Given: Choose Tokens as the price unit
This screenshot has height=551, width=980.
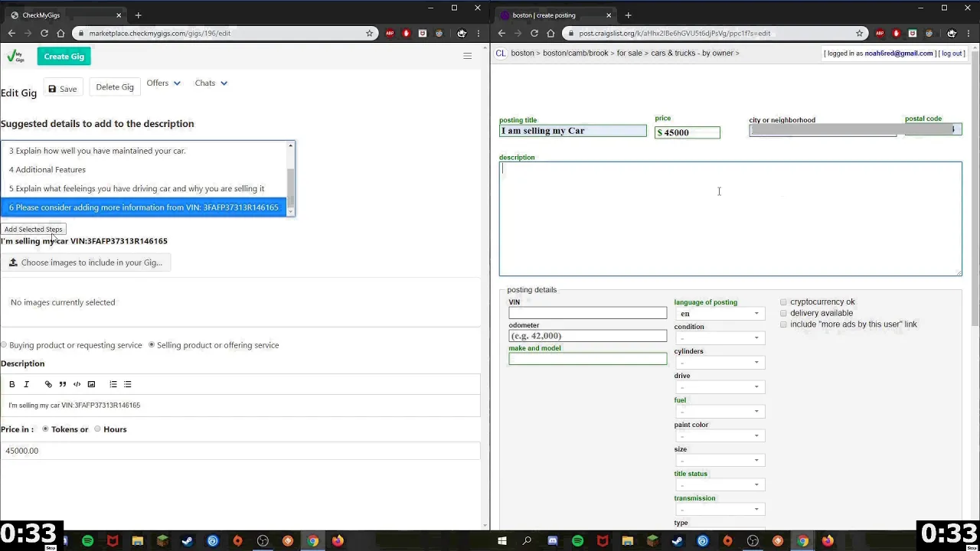Looking at the screenshot, I should pyautogui.click(x=45, y=429).
